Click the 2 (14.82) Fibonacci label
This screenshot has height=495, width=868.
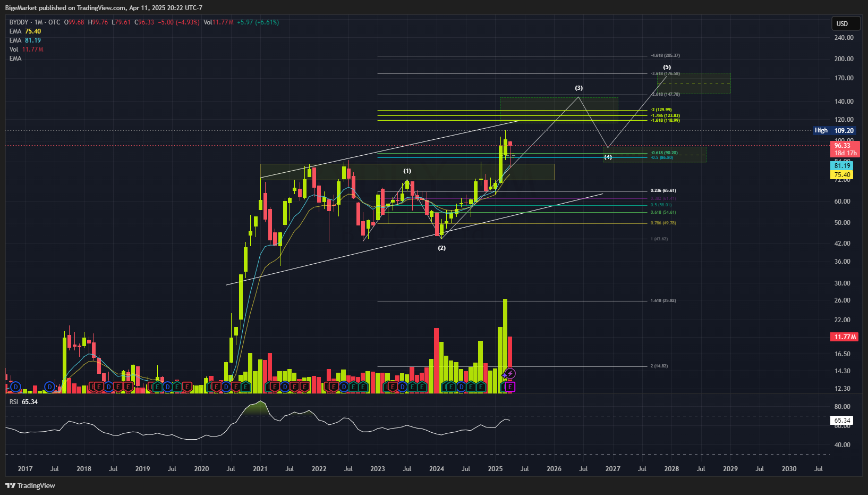click(659, 366)
